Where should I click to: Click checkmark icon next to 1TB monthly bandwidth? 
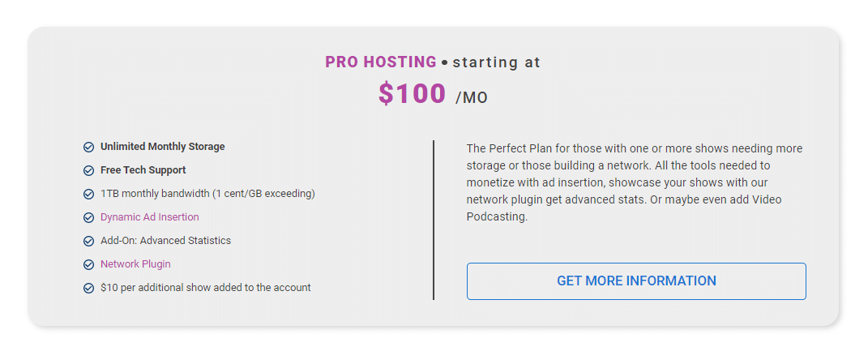[x=88, y=195]
